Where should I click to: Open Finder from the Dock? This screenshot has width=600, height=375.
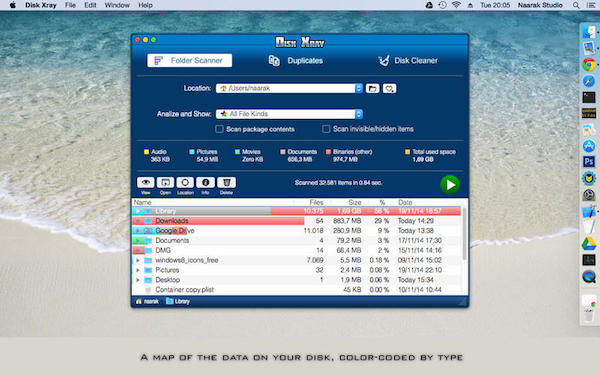click(x=589, y=32)
